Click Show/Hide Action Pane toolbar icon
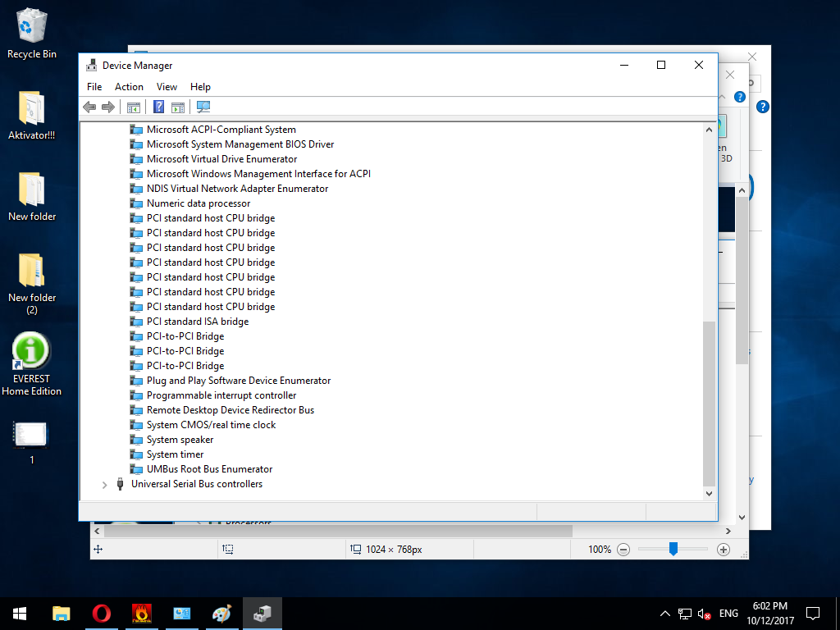The height and width of the screenshot is (630, 840). pos(178,107)
